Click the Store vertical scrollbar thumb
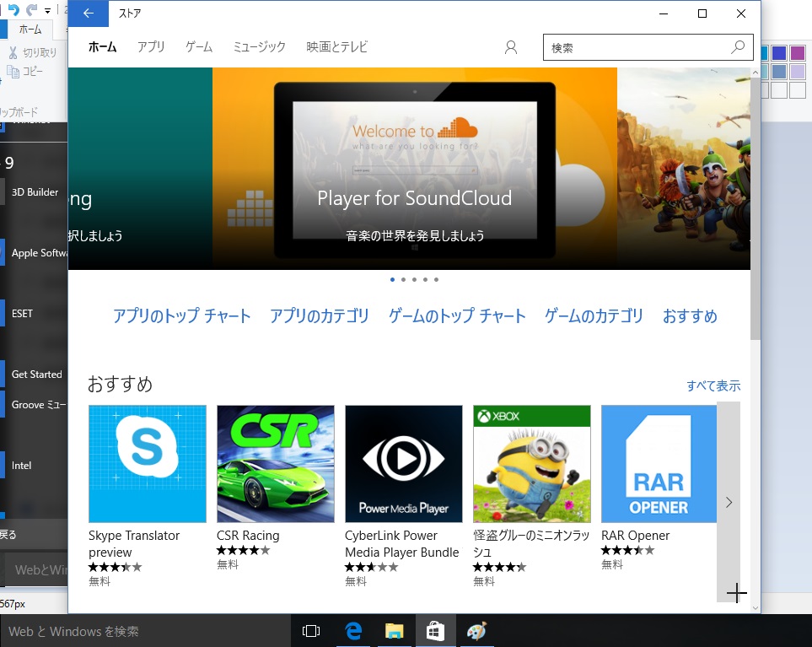Viewport: 812px width, 647px height. click(x=755, y=210)
